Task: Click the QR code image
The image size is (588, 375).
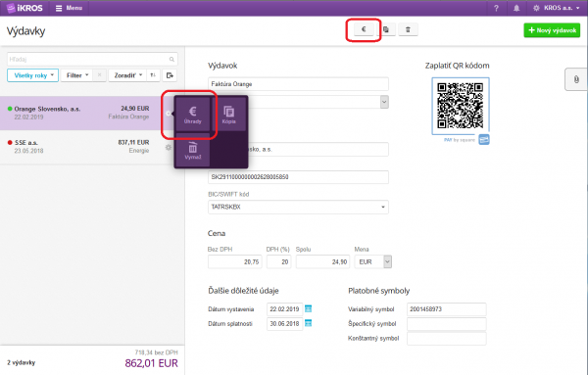Action: pyautogui.click(x=461, y=106)
